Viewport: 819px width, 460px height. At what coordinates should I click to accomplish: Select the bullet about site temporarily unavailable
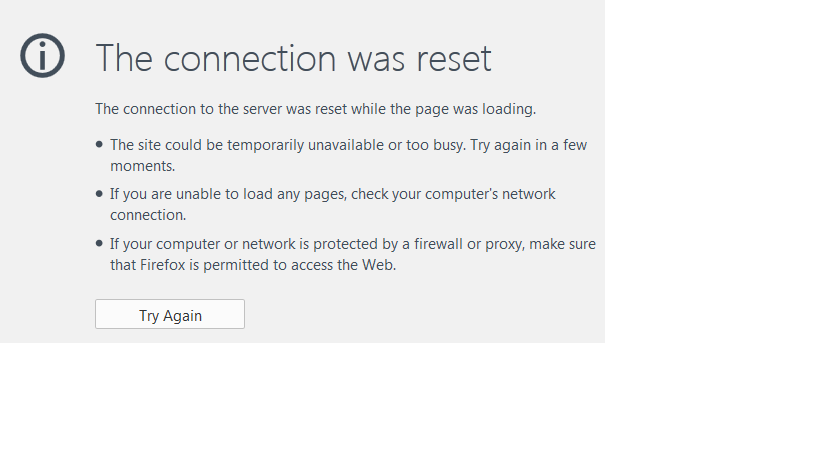click(348, 155)
